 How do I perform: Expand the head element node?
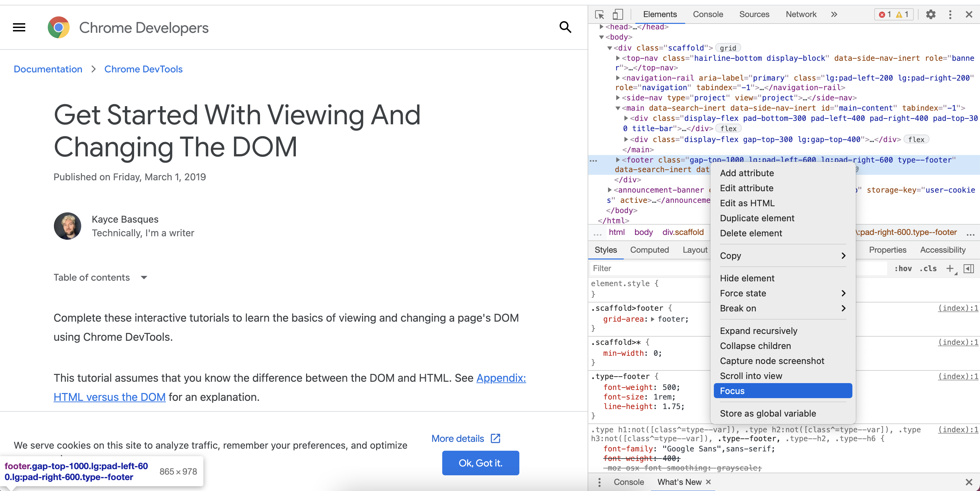pyautogui.click(x=602, y=27)
